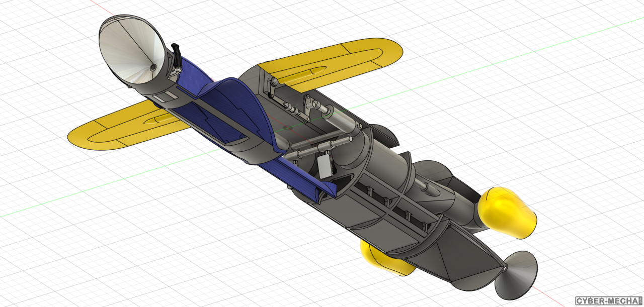Image resolution: width=644 pixels, height=307 pixels.
Task: Click the black handle beside the nose cone
Action: [177, 51]
